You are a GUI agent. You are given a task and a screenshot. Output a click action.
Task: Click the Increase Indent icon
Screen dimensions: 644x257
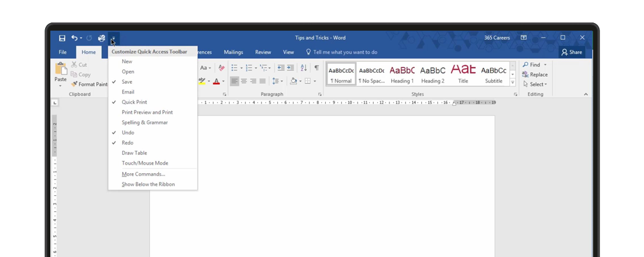[290, 68]
